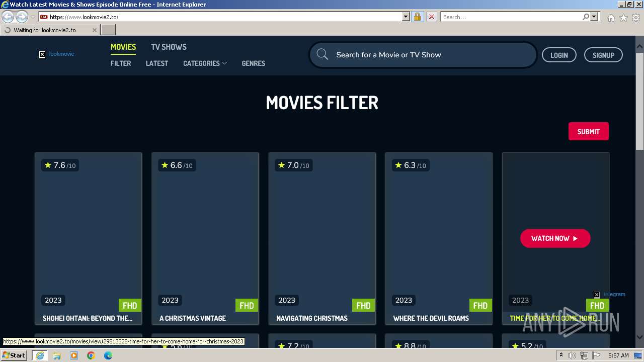Select the 'Waiting for lookmovie2.to' tab

[x=50, y=30]
